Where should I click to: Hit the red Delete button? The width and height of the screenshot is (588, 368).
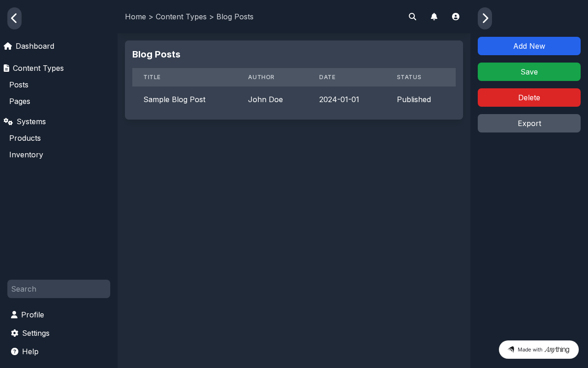(x=529, y=98)
